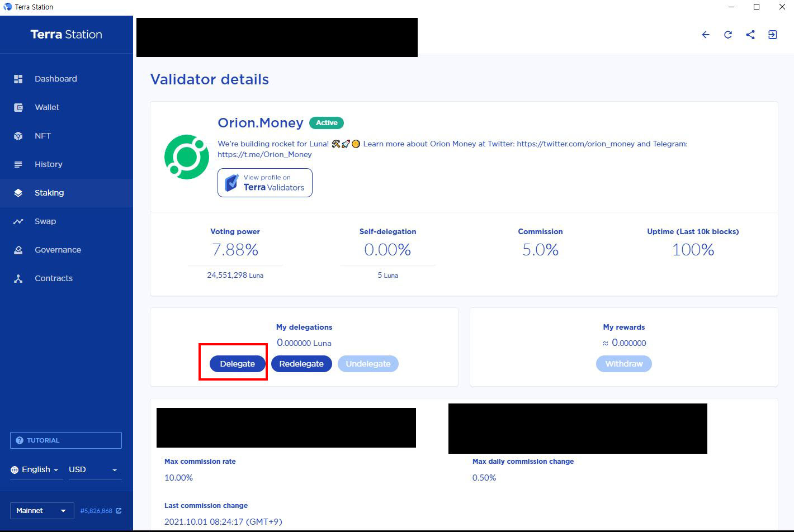Click the 24,551,298 Luna amount
794x532 pixels.
pyautogui.click(x=235, y=275)
